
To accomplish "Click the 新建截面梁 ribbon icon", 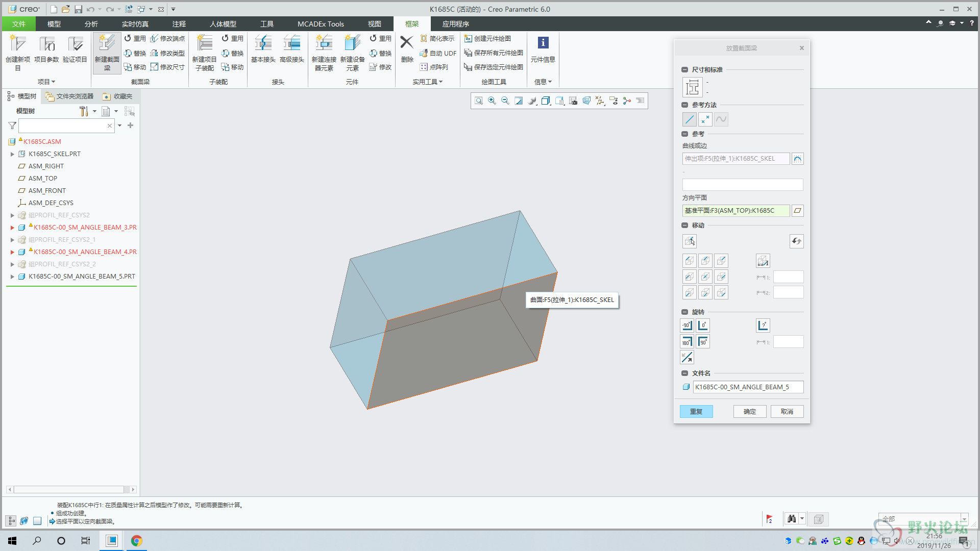I will coord(107,53).
